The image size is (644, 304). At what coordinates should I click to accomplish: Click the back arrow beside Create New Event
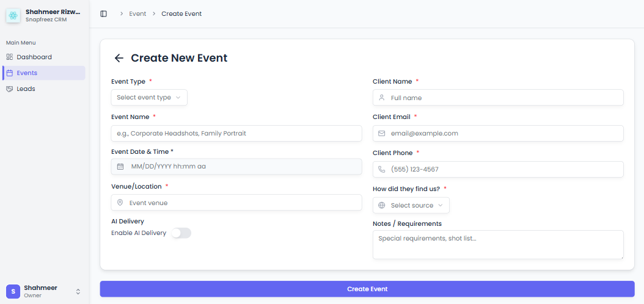click(119, 58)
